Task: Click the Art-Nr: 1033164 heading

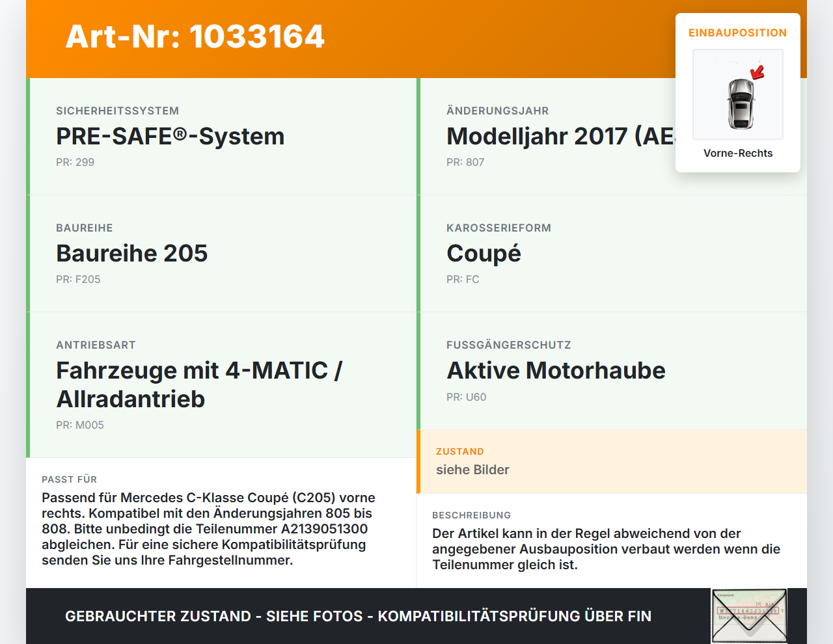Action: [195, 36]
